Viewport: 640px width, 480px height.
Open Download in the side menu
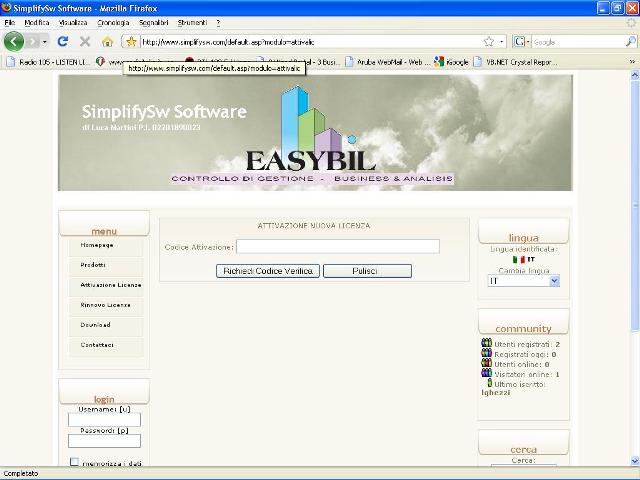[96, 325]
